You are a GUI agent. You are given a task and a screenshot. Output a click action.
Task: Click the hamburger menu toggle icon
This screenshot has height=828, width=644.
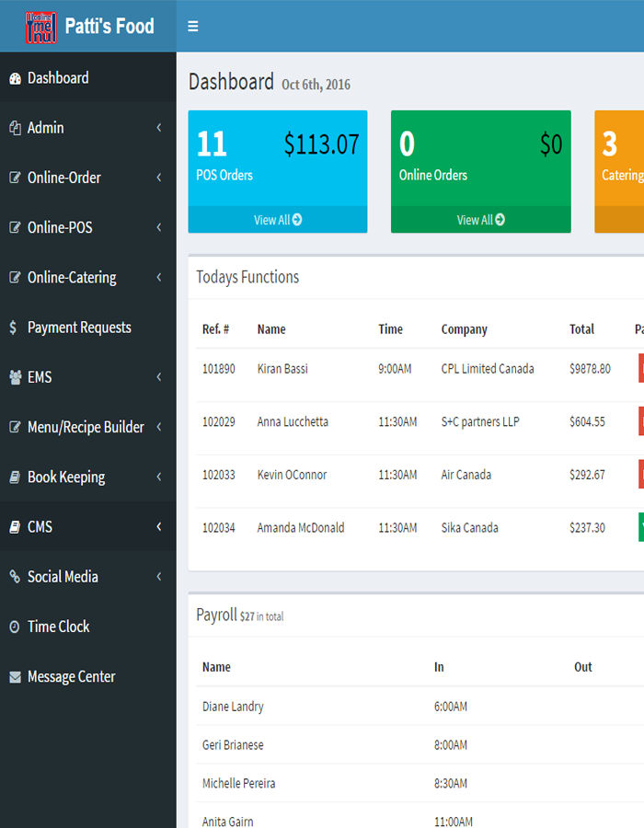coord(193,27)
